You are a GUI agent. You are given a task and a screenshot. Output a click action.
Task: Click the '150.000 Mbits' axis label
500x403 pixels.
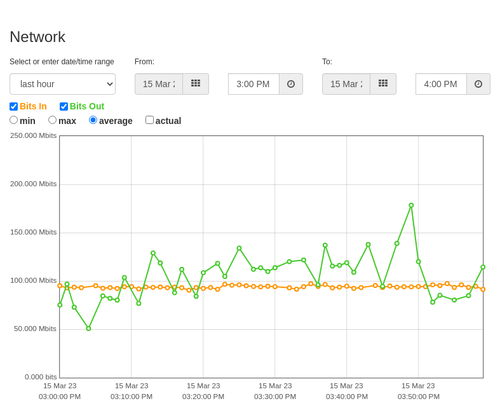(x=33, y=232)
